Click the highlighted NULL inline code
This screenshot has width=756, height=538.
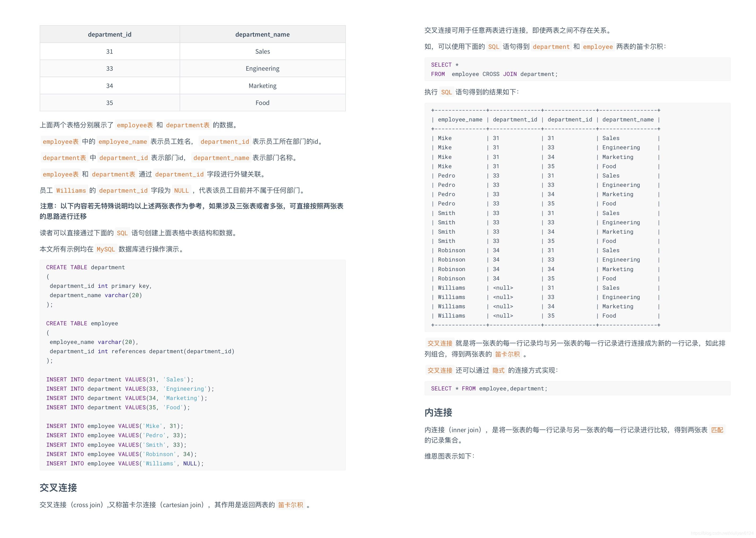(181, 191)
